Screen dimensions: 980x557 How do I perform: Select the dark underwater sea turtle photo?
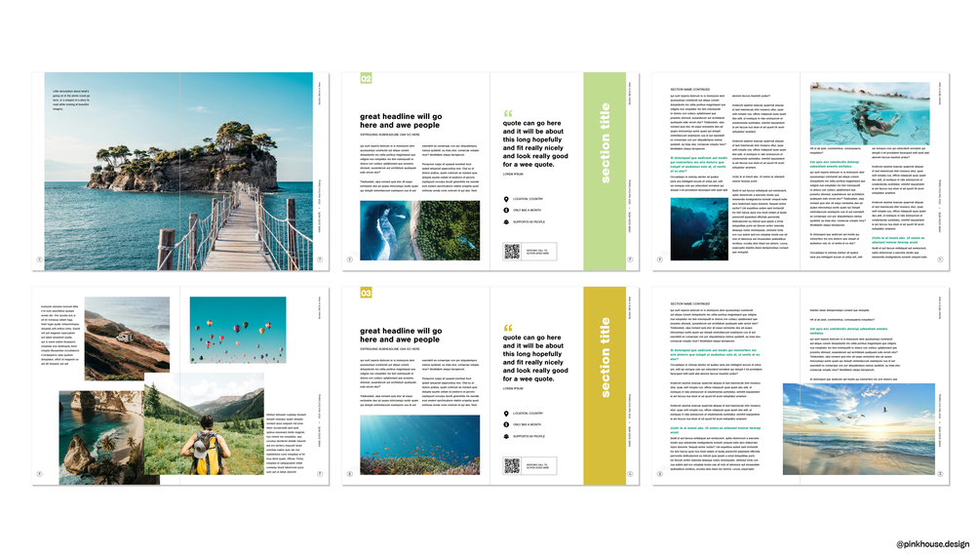click(x=699, y=229)
